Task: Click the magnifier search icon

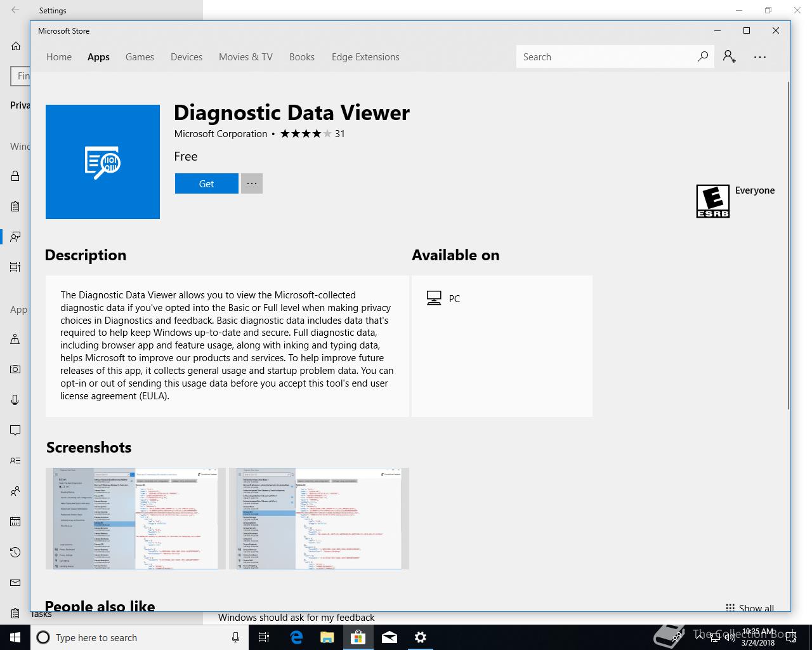Action: 703,56
